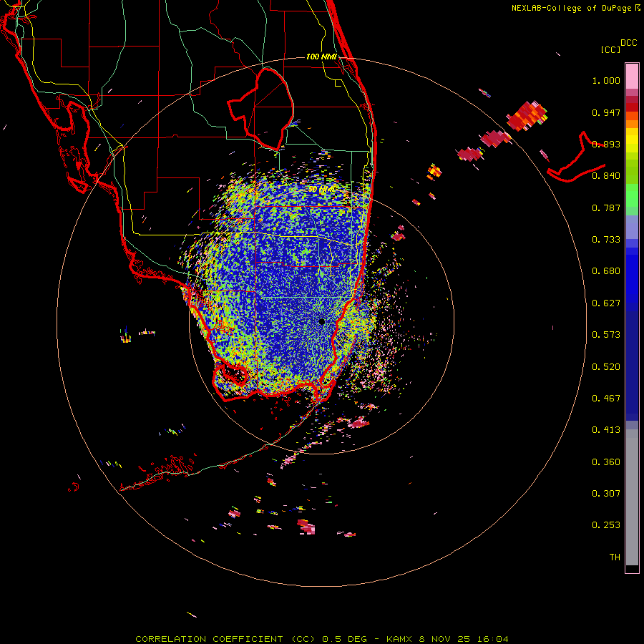Select the 0.520 legend value
This screenshot has height=644, width=644.
(606, 367)
